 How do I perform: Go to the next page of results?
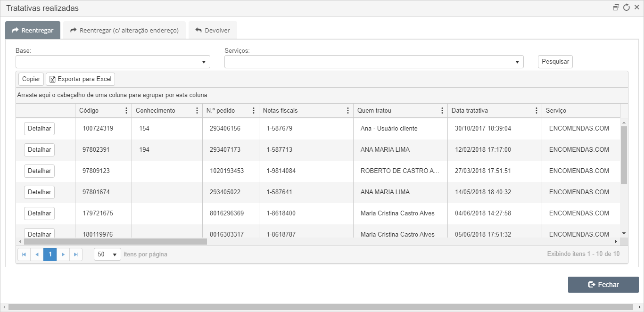pos(63,255)
